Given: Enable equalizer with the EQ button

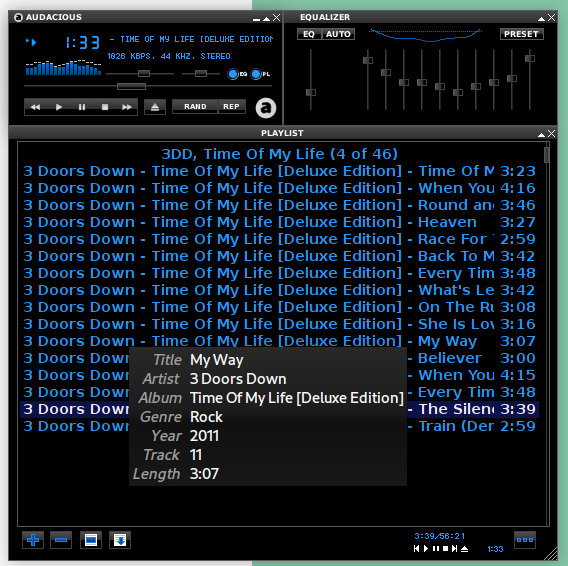Looking at the screenshot, I should tap(309, 34).
